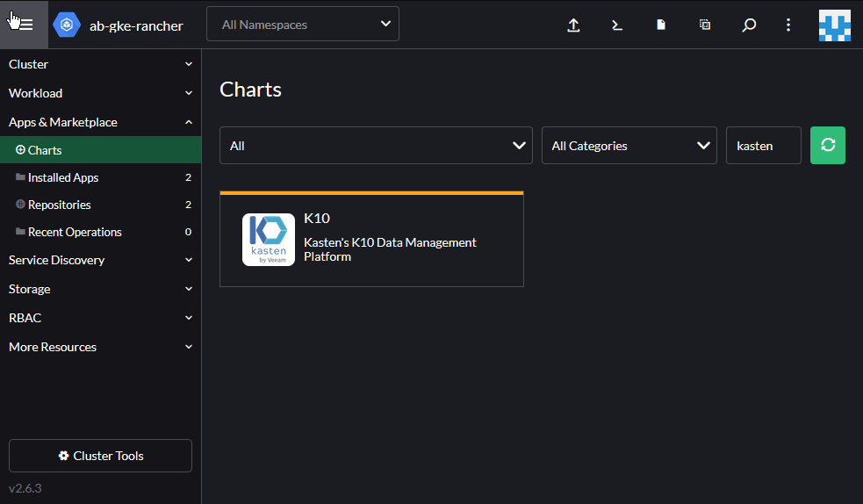The width and height of the screenshot is (863, 504).
Task: Open the All Namespaces dropdown
Action: coord(303,25)
